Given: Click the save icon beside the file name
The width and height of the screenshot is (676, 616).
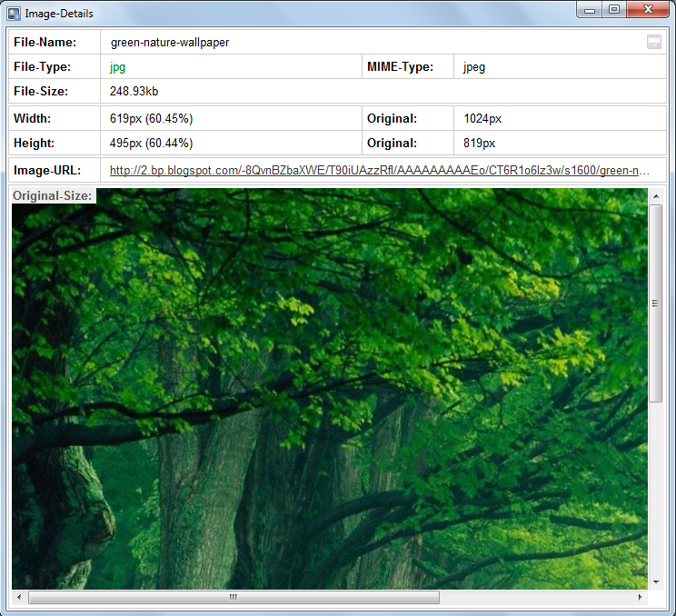Looking at the screenshot, I should click(653, 42).
